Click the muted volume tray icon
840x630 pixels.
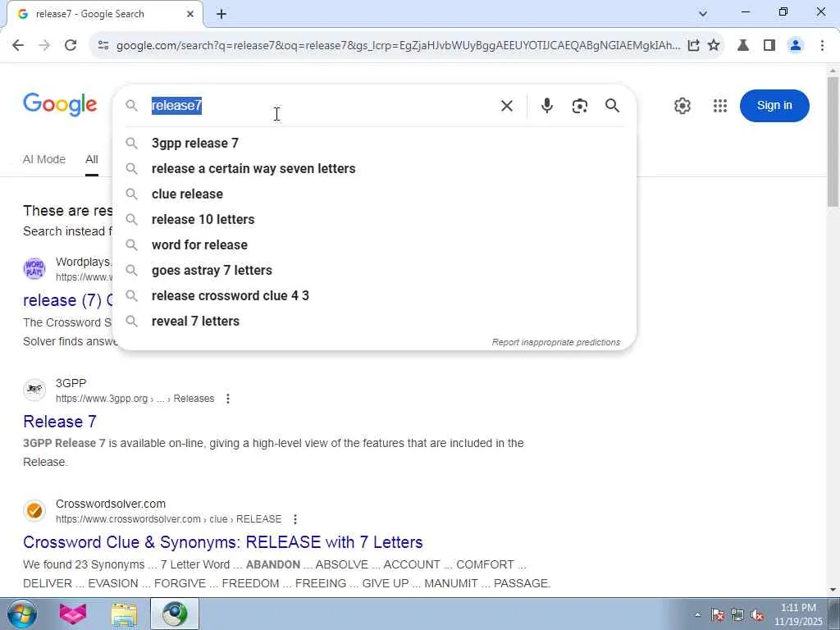(757, 614)
